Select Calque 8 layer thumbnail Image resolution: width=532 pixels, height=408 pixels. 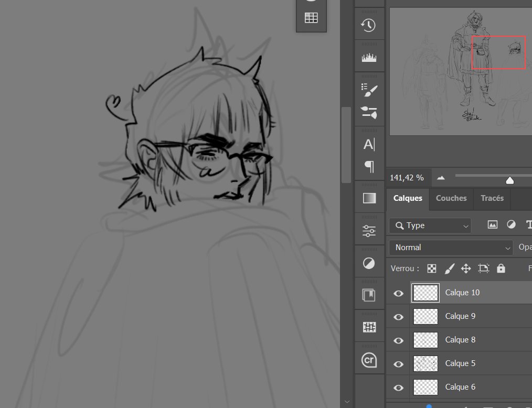(x=425, y=340)
